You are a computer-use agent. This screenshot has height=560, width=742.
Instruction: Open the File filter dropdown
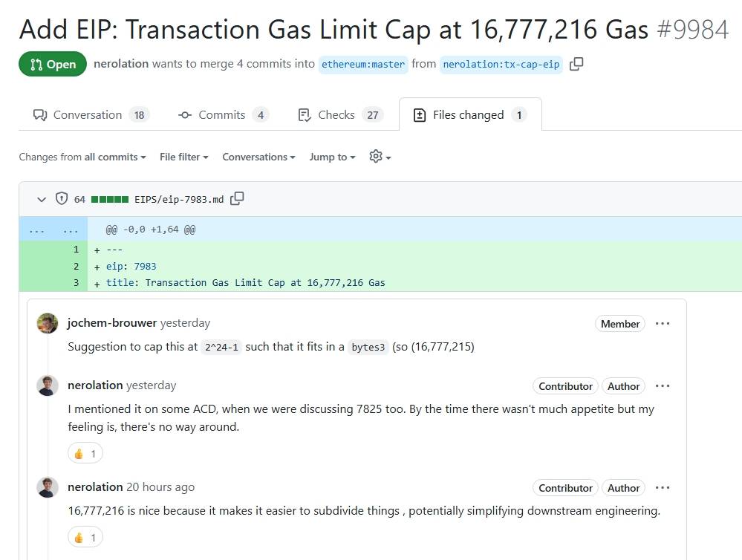[184, 157]
